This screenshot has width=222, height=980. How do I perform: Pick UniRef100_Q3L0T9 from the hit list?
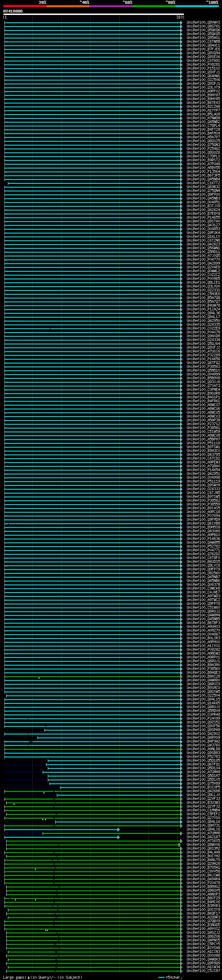pos(203,88)
